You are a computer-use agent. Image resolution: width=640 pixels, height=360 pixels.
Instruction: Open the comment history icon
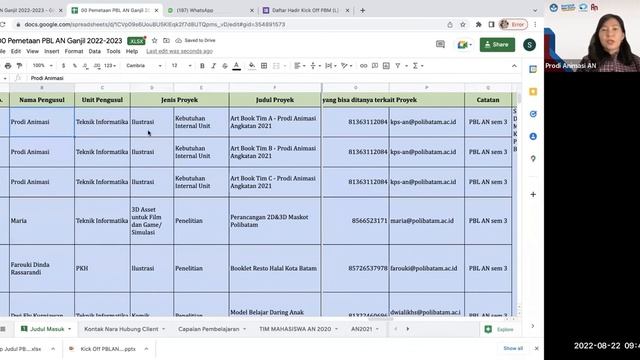click(440, 44)
